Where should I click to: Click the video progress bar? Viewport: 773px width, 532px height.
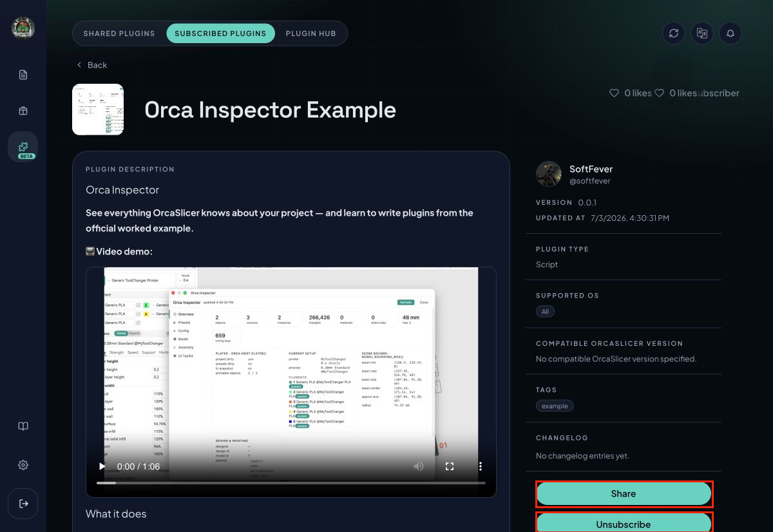291,482
